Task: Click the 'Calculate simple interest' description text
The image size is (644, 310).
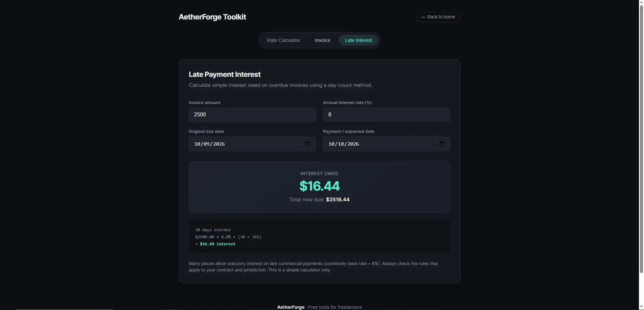Action: (280, 85)
